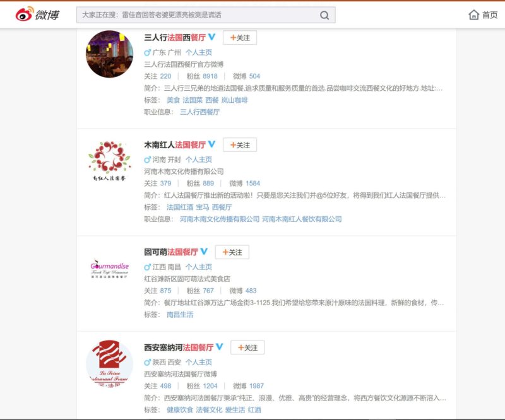Open the 关注 count 220
The width and height of the screenshot is (505, 420).
coord(165,76)
